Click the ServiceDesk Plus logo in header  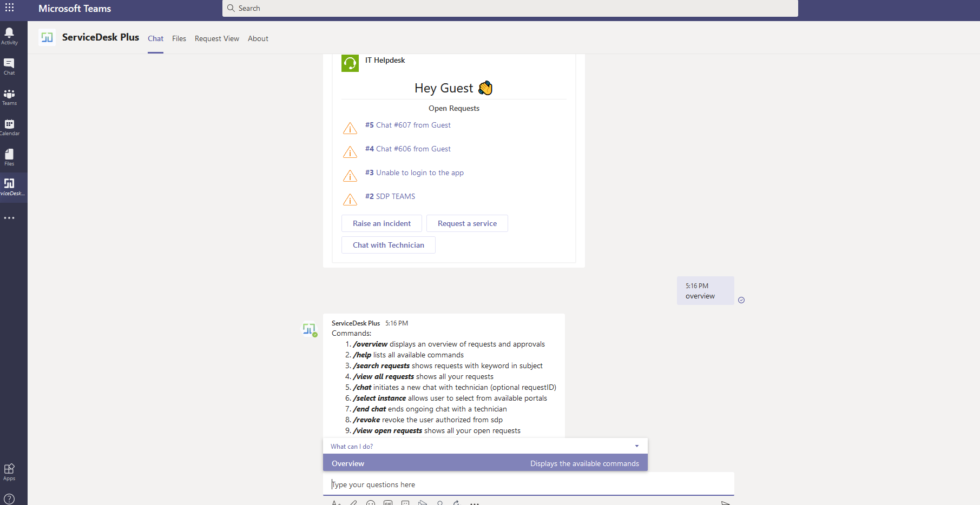click(47, 37)
